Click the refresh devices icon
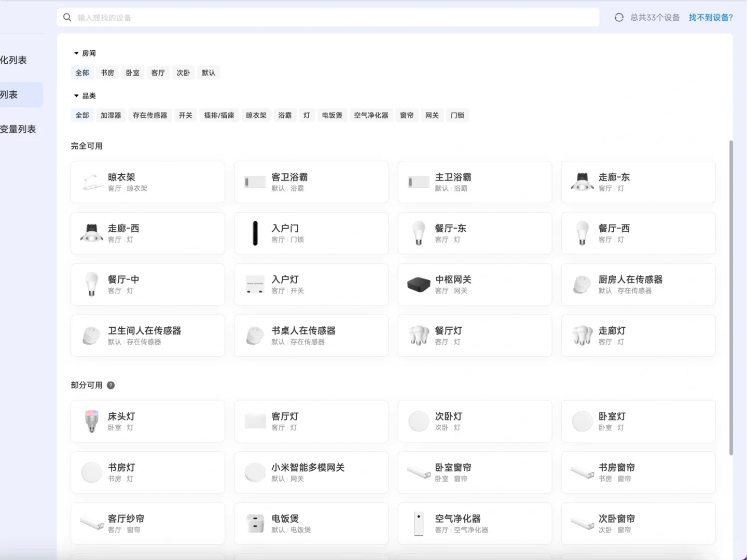Screen dimensions: 747x560 point(618,17)
